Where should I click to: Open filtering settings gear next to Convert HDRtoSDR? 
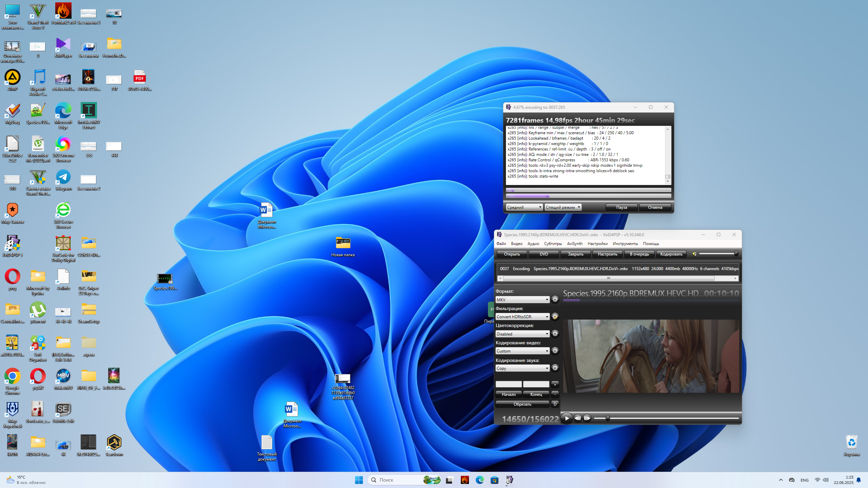pos(555,317)
